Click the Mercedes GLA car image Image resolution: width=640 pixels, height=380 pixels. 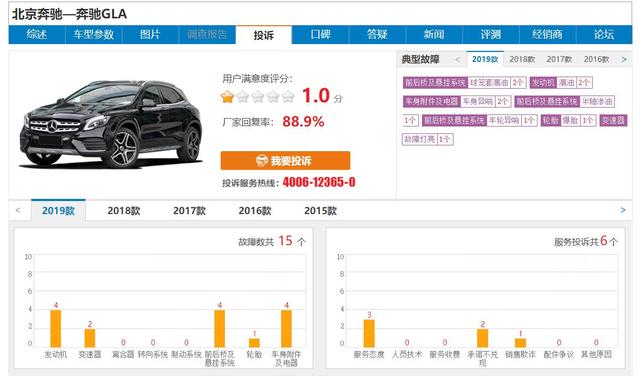pos(111,124)
